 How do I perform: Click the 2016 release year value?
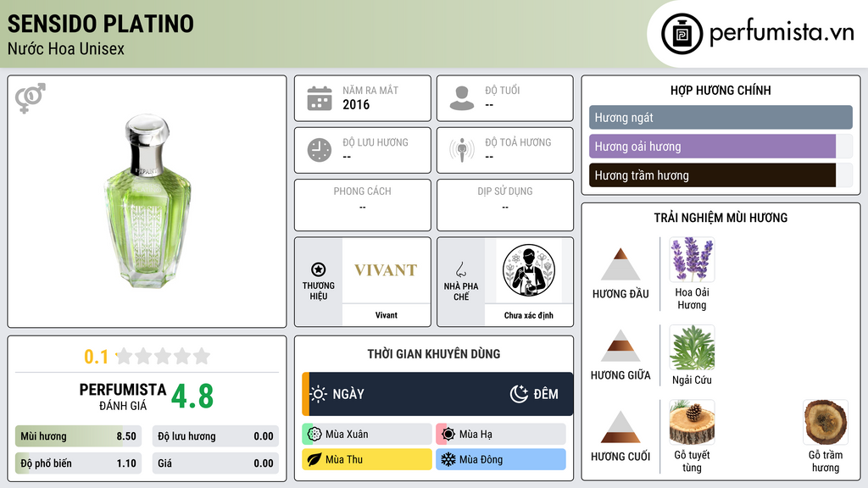[x=356, y=104]
